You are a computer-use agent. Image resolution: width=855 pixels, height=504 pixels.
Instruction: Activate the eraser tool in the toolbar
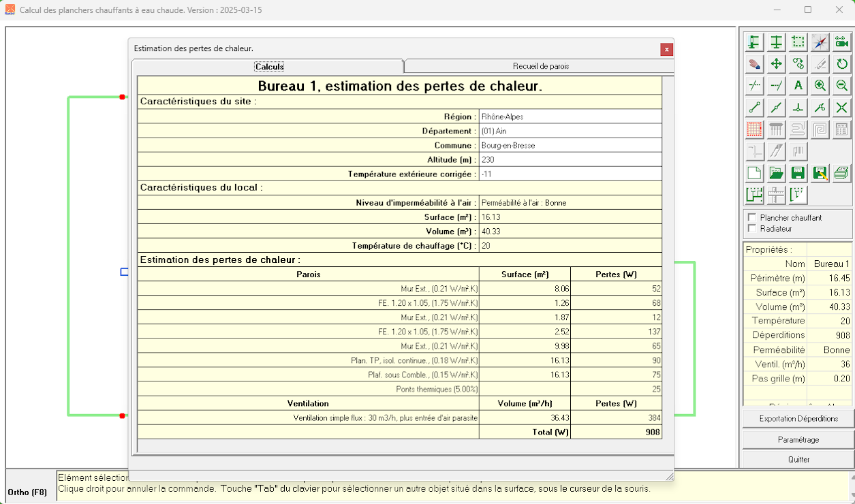tap(754, 64)
